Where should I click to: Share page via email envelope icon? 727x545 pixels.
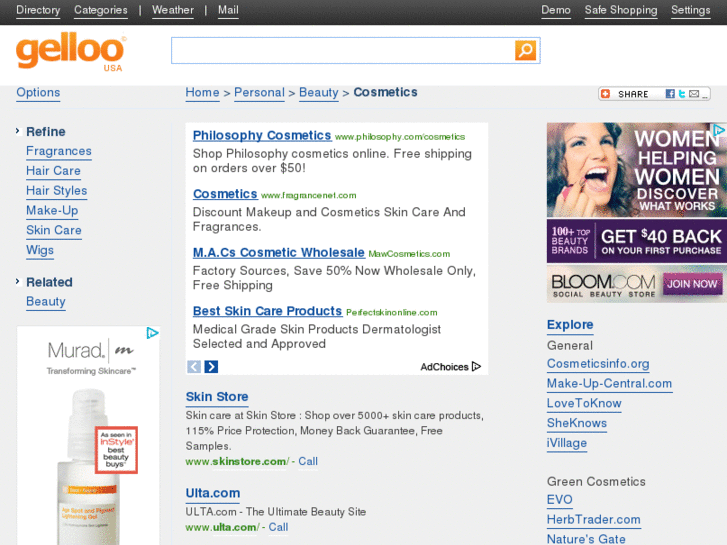coord(694,94)
